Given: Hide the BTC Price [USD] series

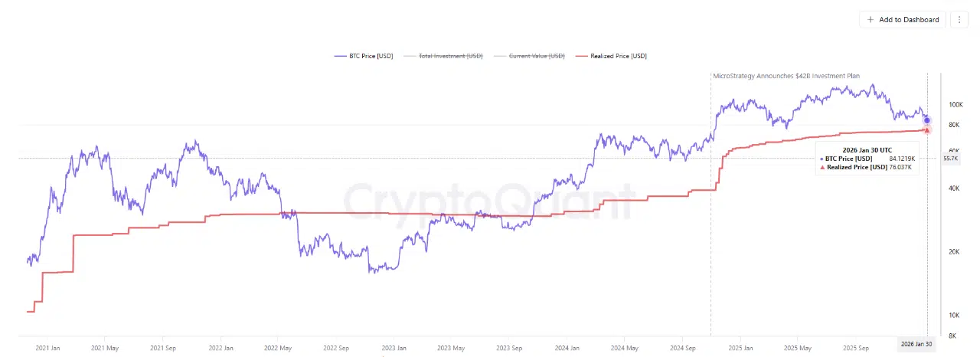Looking at the screenshot, I should (372, 56).
